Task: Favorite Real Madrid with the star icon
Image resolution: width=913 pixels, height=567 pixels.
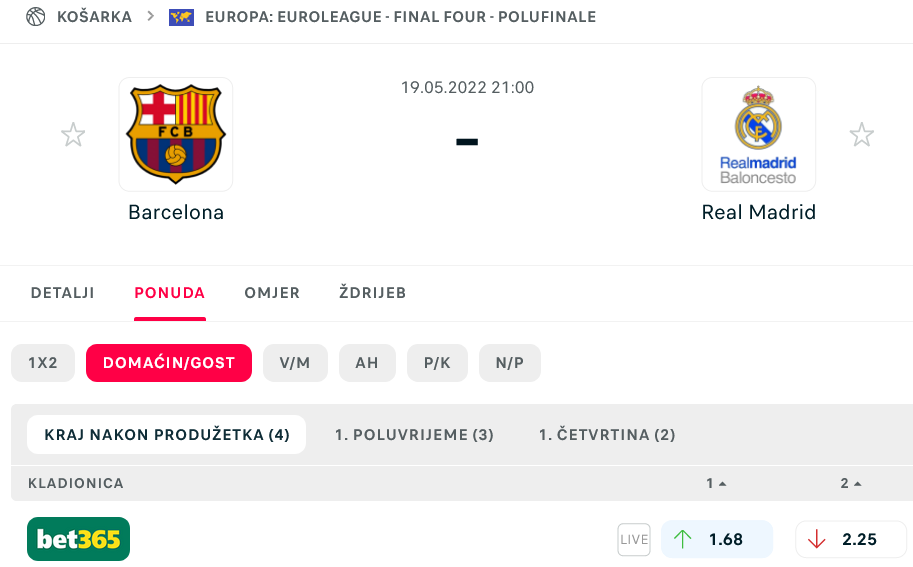Action: pos(861,135)
